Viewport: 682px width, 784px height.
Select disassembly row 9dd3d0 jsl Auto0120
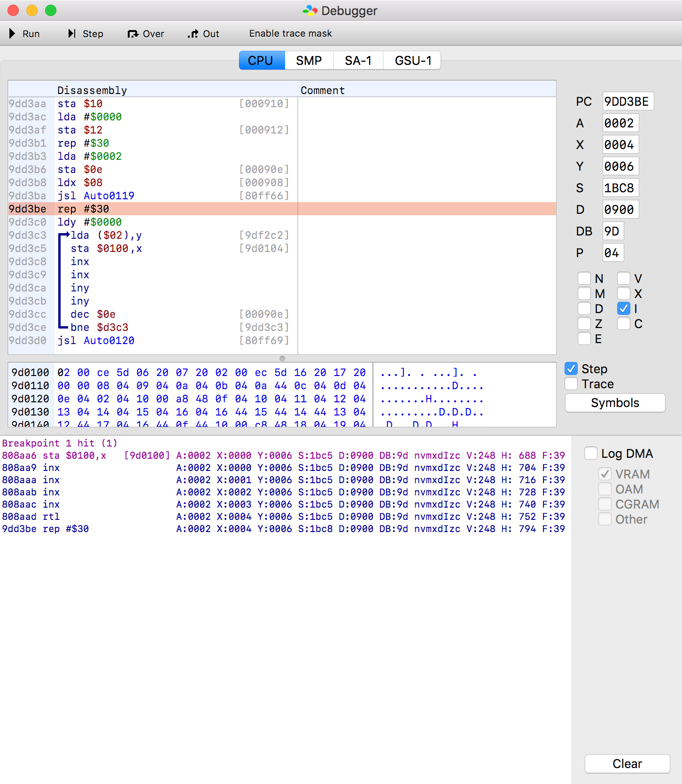click(x=282, y=340)
